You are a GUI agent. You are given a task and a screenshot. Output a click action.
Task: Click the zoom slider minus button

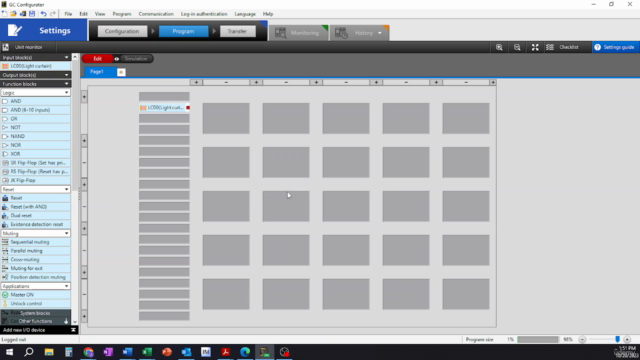click(x=582, y=340)
